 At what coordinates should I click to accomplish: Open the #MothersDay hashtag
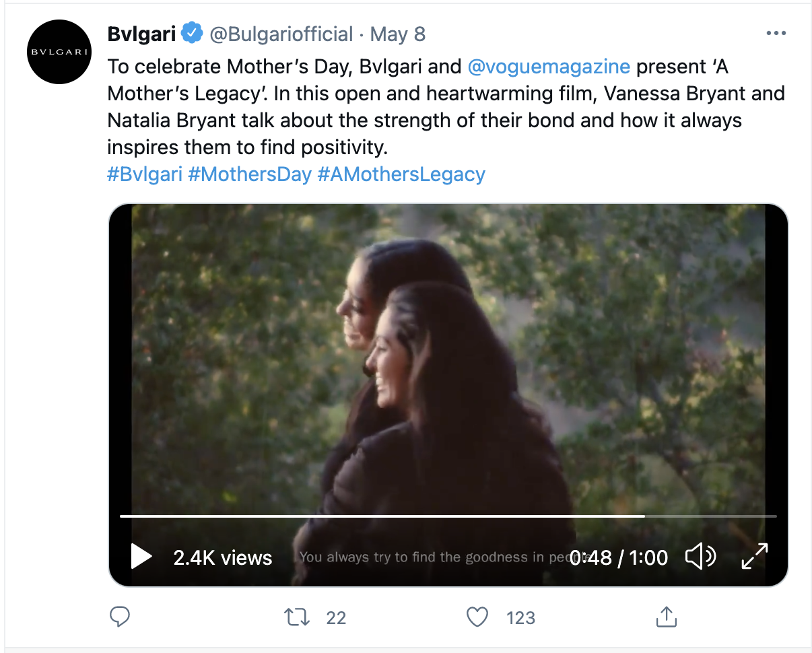(250, 174)
